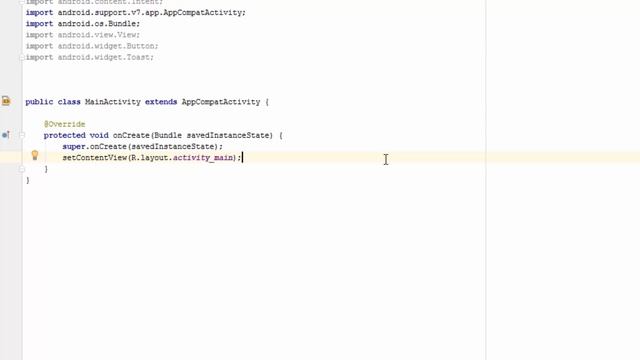Click the 'public' keyword in the class declaration
640x360 pixels.
[39, 102]
